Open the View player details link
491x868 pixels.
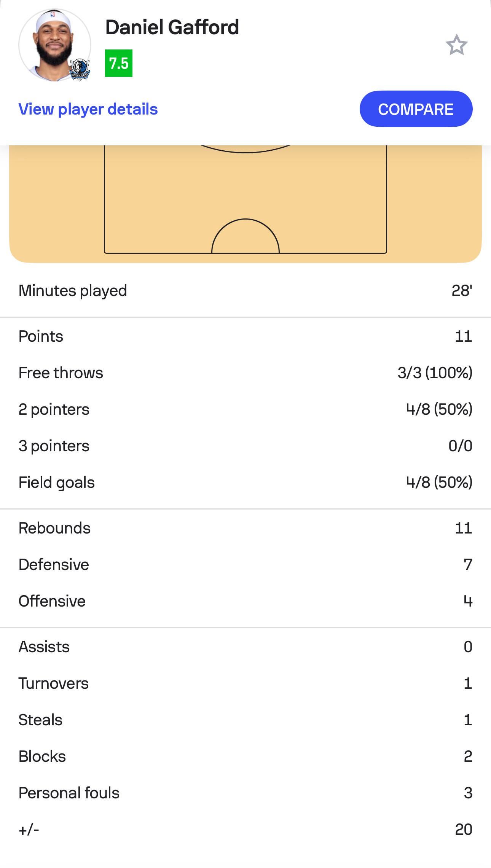pyautogui.click(x=88, y=109)
